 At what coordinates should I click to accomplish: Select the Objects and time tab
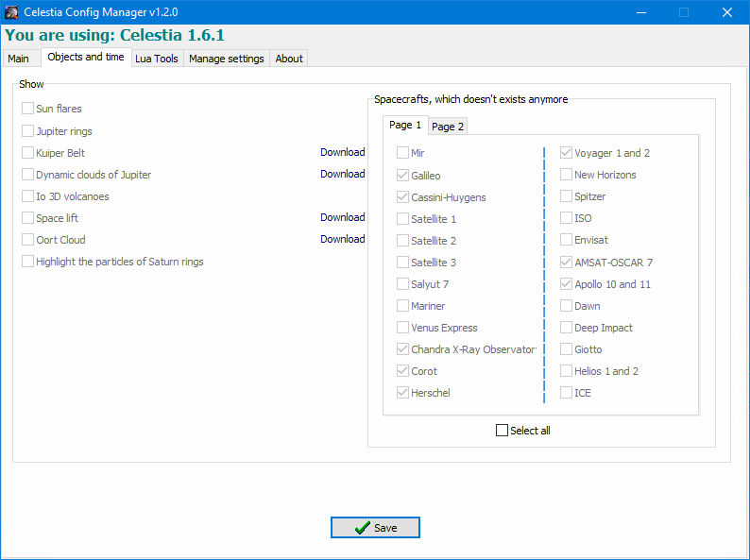(x=86, y=57)
